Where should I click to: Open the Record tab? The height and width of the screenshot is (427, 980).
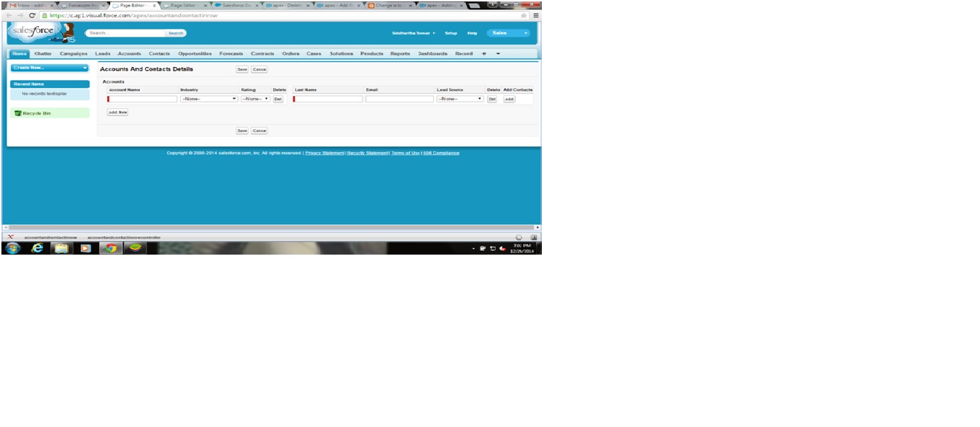click(464, 53)
